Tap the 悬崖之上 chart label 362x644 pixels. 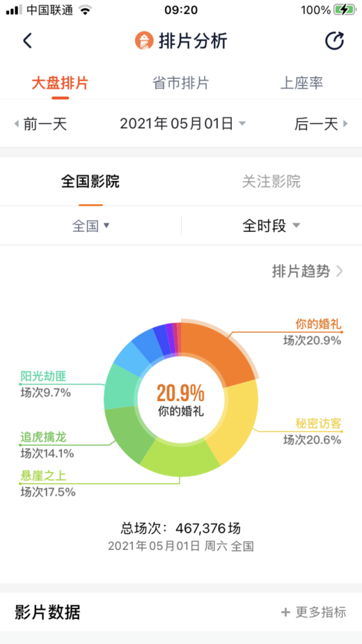(44, 476)
